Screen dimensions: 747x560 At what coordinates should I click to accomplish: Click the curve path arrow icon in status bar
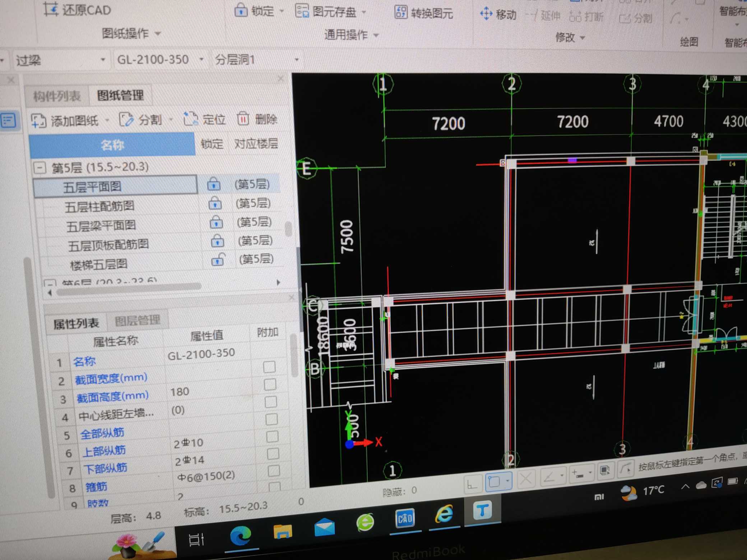pos(625,469)
